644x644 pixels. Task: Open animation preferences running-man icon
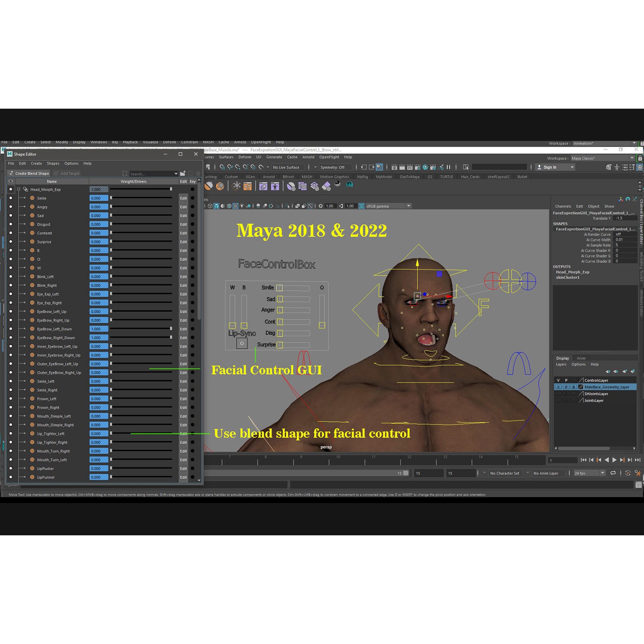tap(638, 473)
